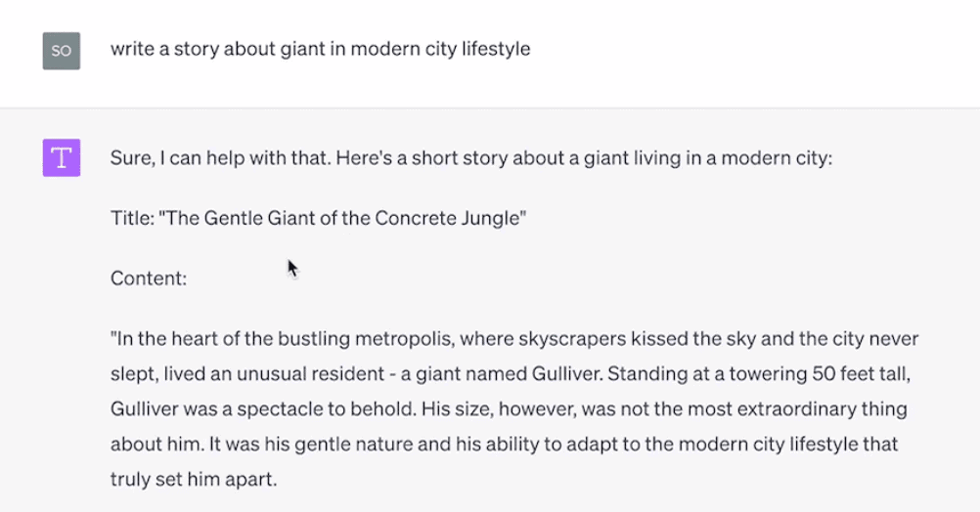The height and width of the screenshot is (512, 980).
Task: Click the "Title:" label in the response
Action: pos(132,218)
